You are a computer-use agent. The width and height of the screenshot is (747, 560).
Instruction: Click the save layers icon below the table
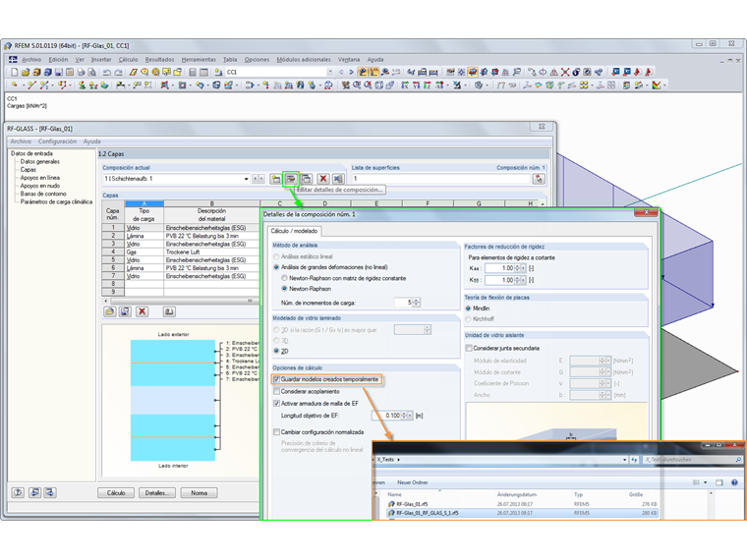point(125,311)
